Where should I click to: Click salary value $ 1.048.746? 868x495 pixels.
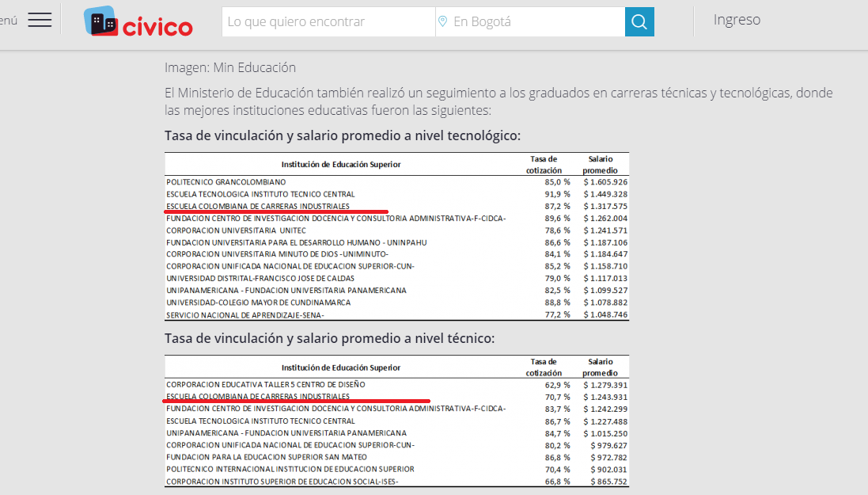(x=605, y=315)
